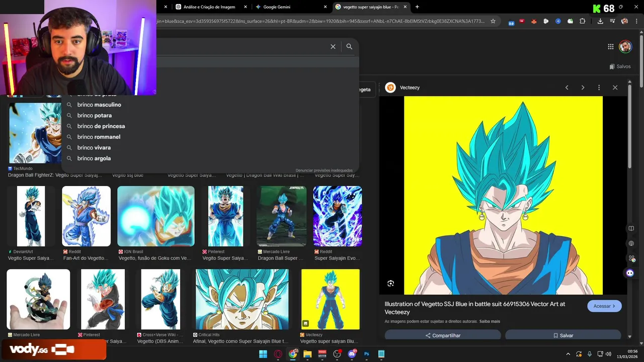Open the Reddit Super Saiyajin Evo thumbnail

(338, 216)
